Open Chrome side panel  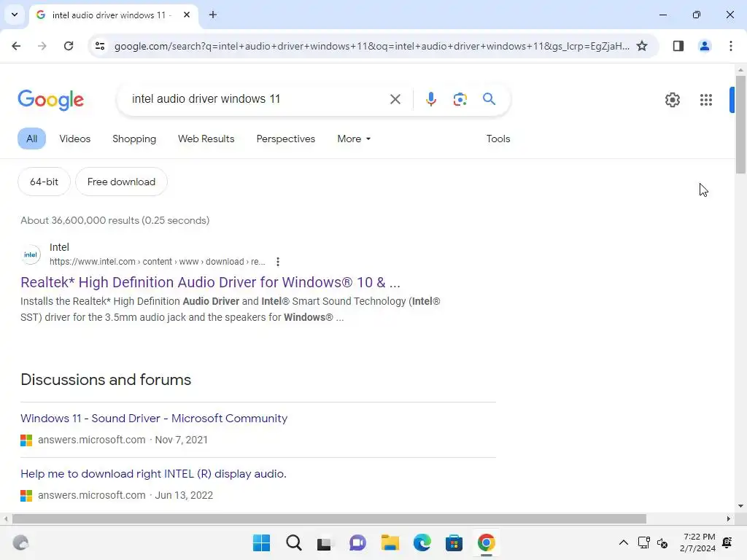(678, 46)
